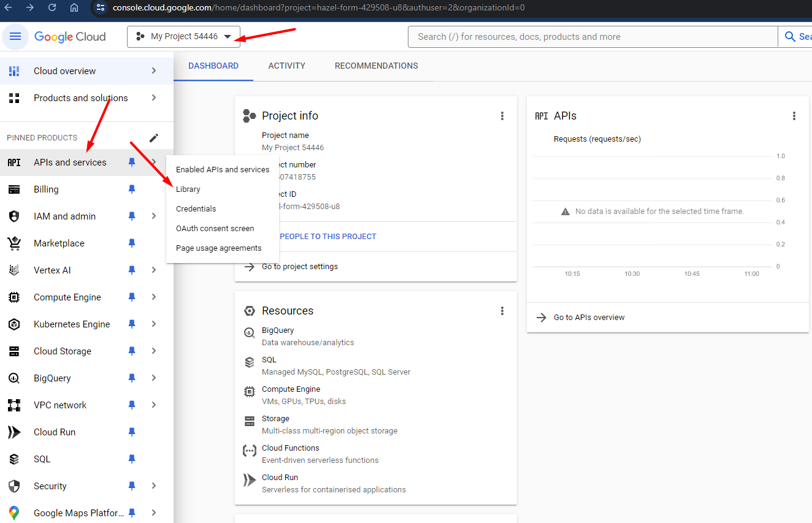Viewport: 812px width, 523px height.
Task: Open the My Project 54446 project selector
Action: 183,37
